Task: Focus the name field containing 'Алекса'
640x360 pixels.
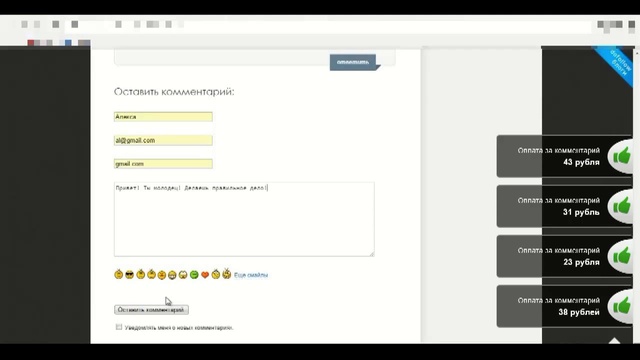Action: click(x=163, y=117)
